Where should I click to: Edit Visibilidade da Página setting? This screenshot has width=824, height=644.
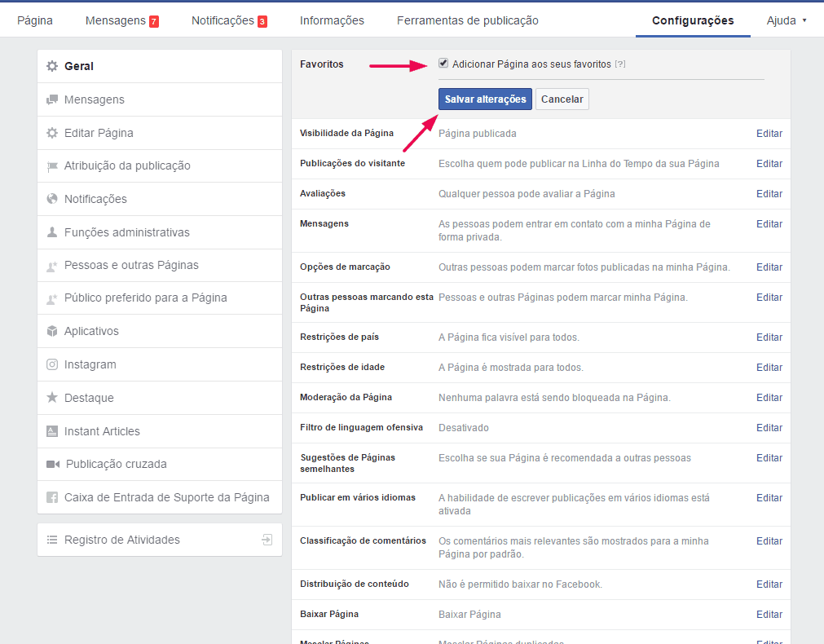point(769,134)
